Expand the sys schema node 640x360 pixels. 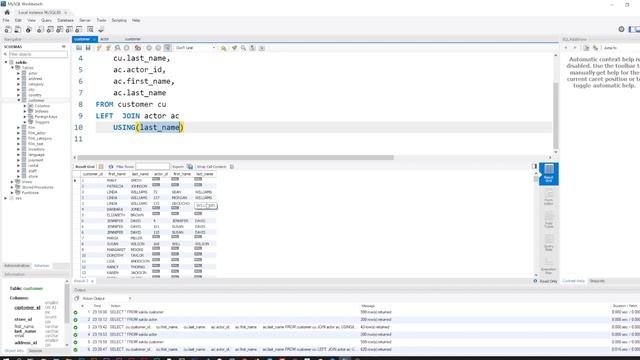[x=6, y=198]
